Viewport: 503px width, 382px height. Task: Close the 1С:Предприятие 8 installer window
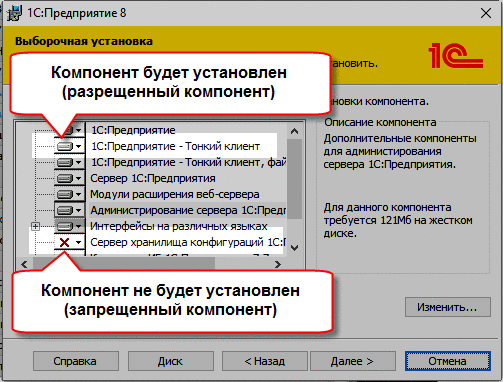pos(486,13)
